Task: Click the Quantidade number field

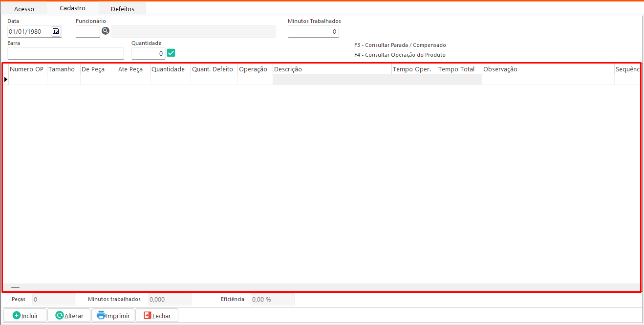Action: 148,53
